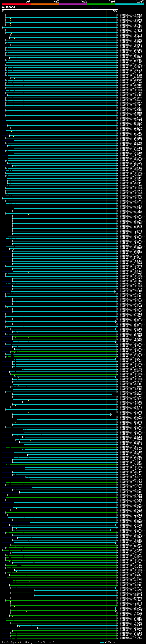Viewport: 146px width, 644px height.
Task: Select the UniRef100_Q862M9 label
Action: (x=131, y=522)
